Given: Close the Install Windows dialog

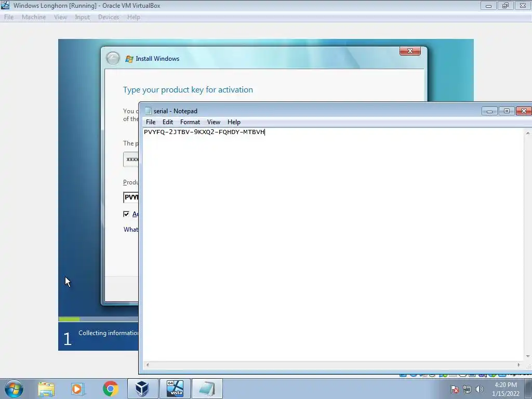Looking at the screenshot, I should coord(410,51).
